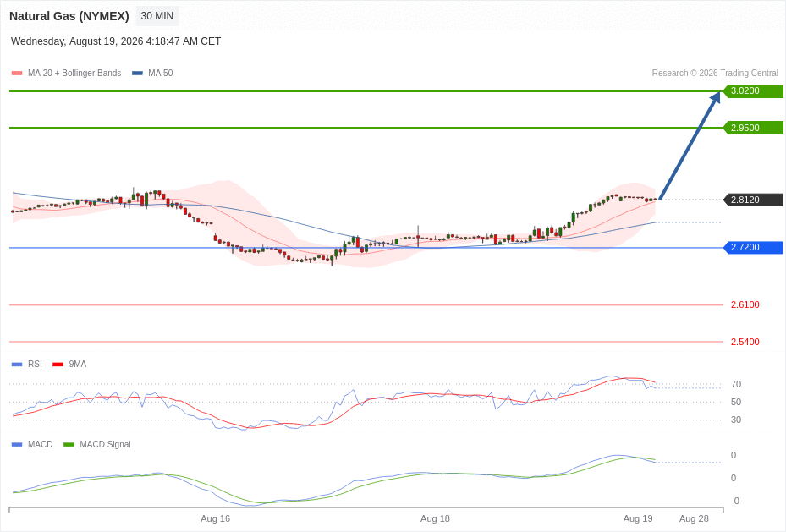
Task: Select the 3.0200 resistance price tag
Action: (753, 90)
